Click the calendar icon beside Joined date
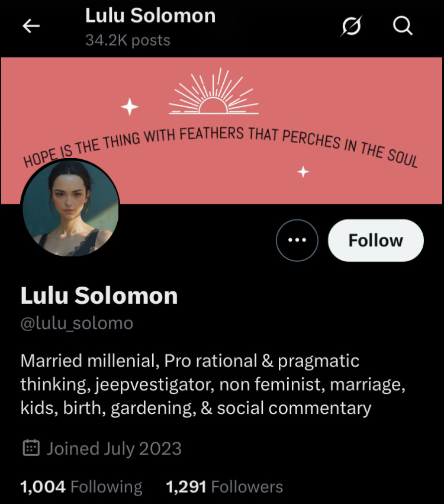This screenshot has height=504, width=444. click(x=31, y=448)
